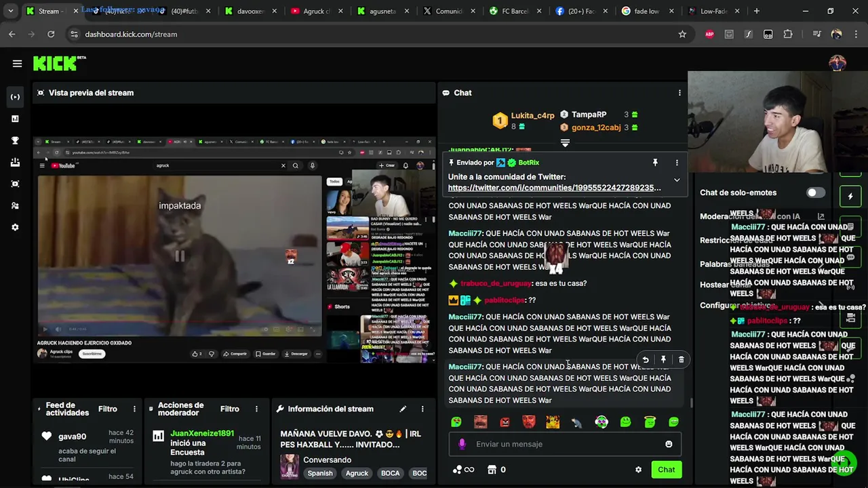868x488 pixels.
Task: Open the emoji picker in message box
Action: 669,444
